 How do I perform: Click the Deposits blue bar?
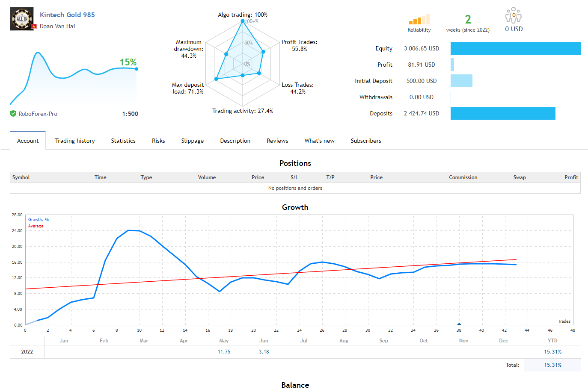pos(503,113)
